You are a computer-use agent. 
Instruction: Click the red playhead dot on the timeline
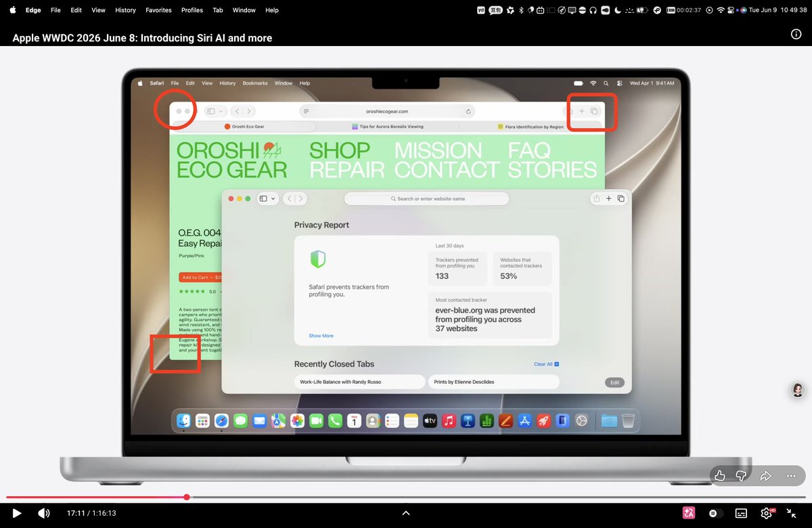187,497
